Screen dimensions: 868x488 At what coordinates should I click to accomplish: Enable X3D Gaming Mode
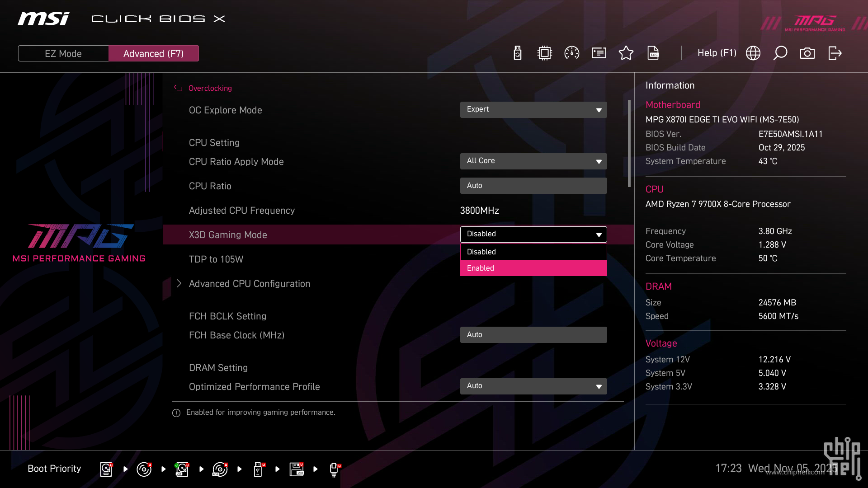click(533, 268)
